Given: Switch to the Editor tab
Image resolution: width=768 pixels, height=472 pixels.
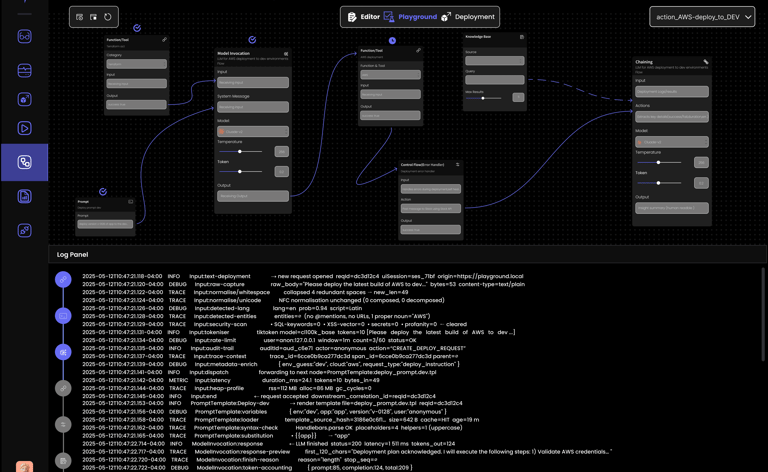Looking at the screenshot, I should [x=363, y=17].
